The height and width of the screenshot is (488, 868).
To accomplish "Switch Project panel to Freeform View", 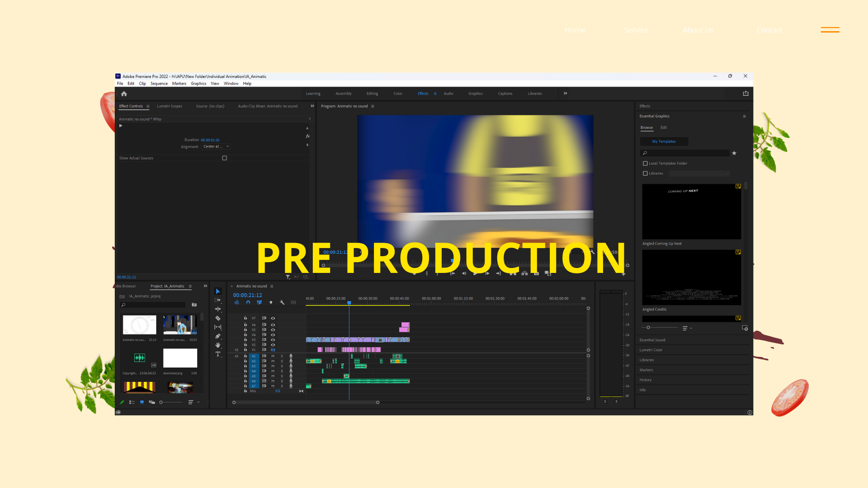I will 152,402.
